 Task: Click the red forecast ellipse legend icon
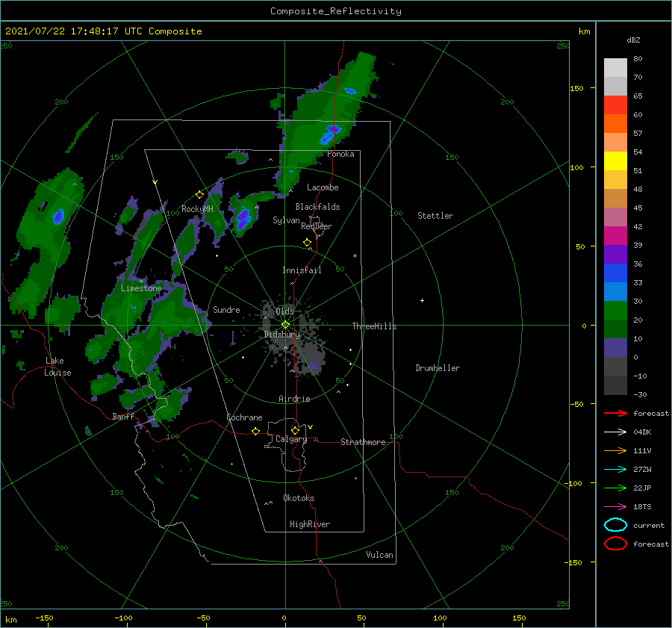(x=615, y=544)
